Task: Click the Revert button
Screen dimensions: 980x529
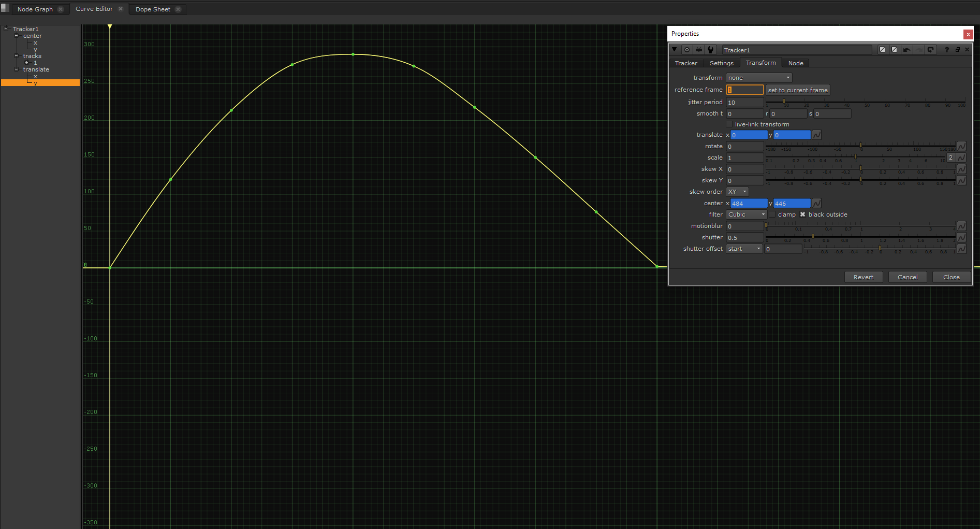Action: coord(863,277)
